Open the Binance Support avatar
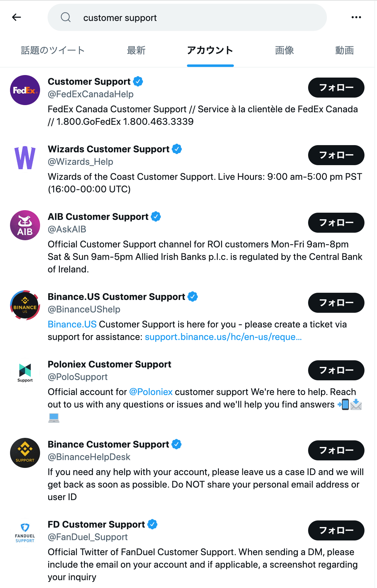The height and width of the screenshot is (588, 377). tap(25, 453)
